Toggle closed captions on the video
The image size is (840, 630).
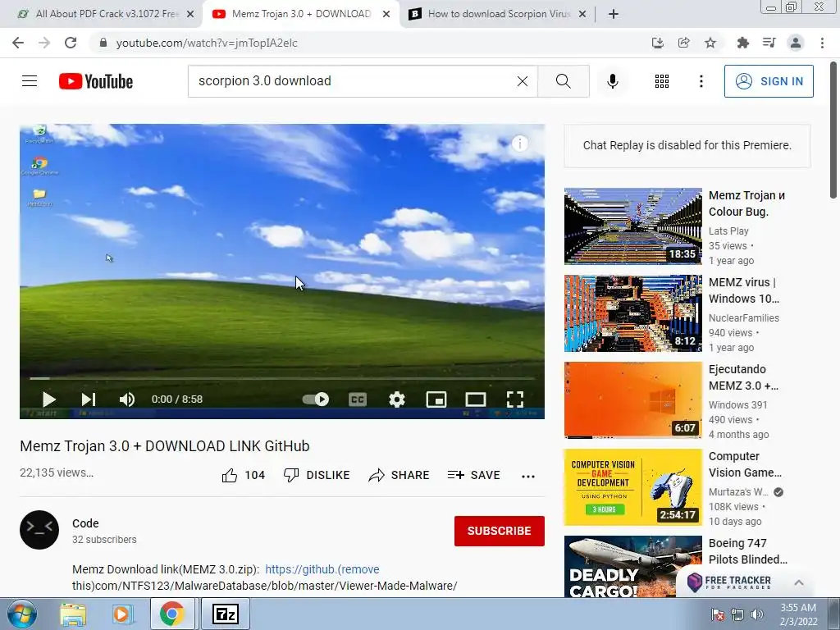click(358, 399)
